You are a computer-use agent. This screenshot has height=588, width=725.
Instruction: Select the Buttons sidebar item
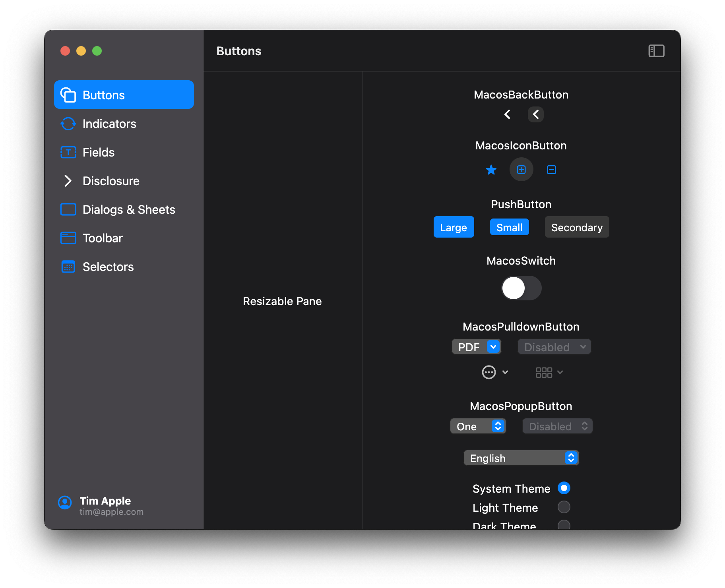pos(124,95)
